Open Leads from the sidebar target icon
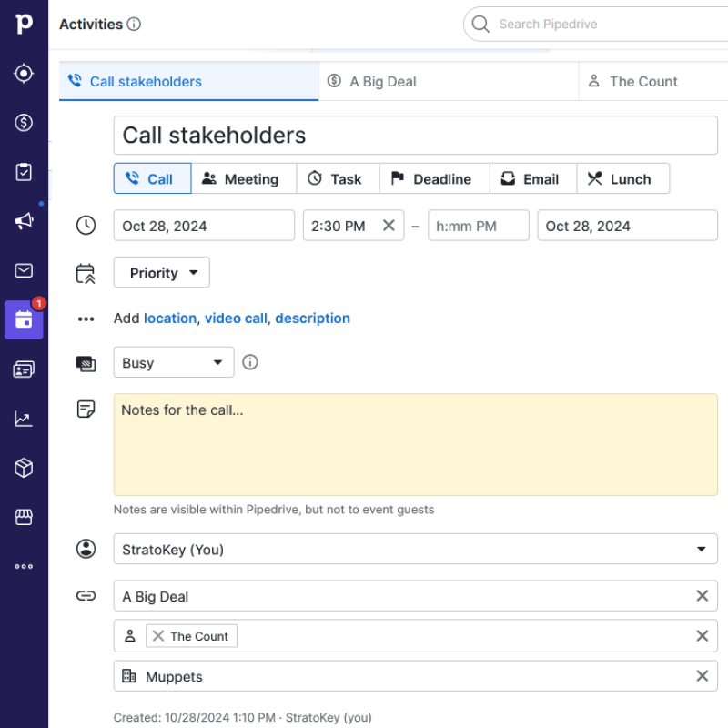The width and height of the screenshot is (728, 728). (x=24, y=74)
